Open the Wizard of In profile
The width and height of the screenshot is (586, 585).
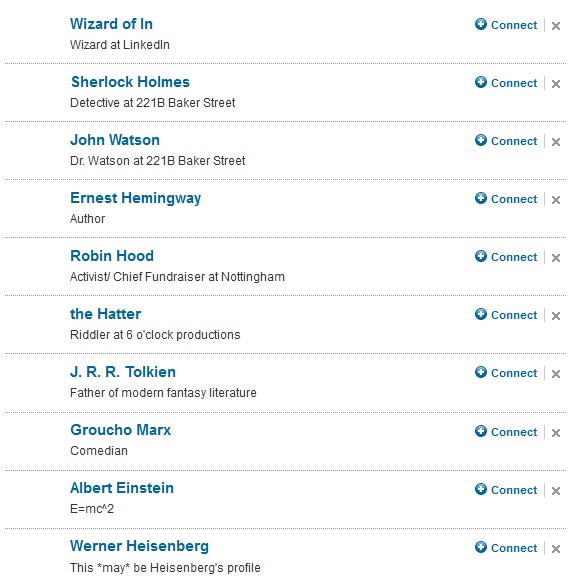(111, 24)
